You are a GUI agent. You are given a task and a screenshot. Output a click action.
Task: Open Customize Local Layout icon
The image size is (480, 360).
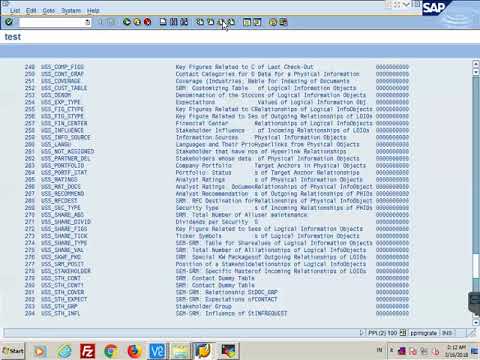(x=283, y=22)
